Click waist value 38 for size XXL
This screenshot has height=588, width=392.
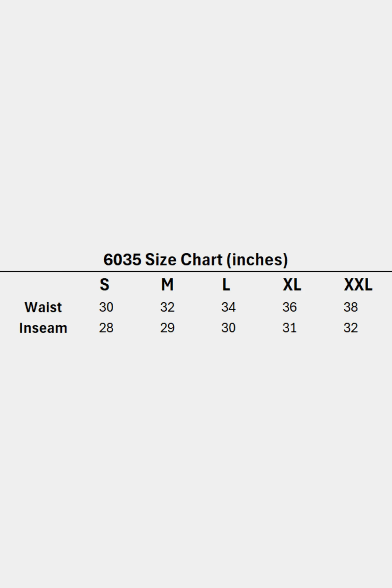pyautogui.click(x=351, y=307)
